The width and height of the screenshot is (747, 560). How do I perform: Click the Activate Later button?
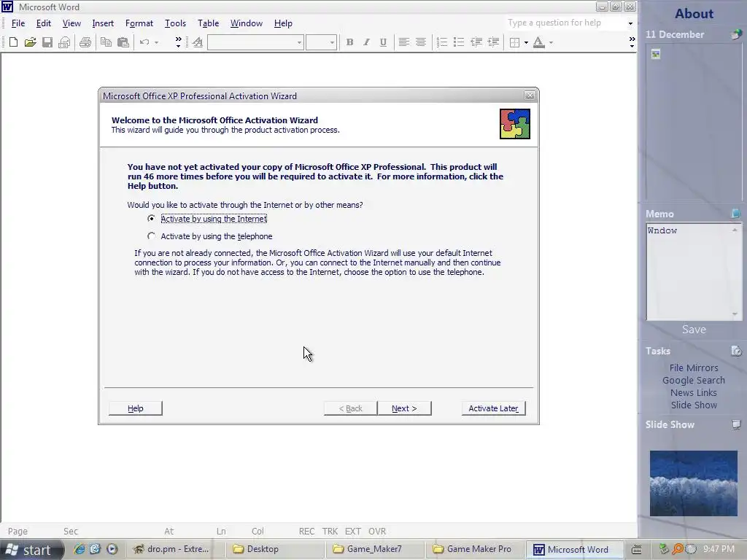point(493,408)
